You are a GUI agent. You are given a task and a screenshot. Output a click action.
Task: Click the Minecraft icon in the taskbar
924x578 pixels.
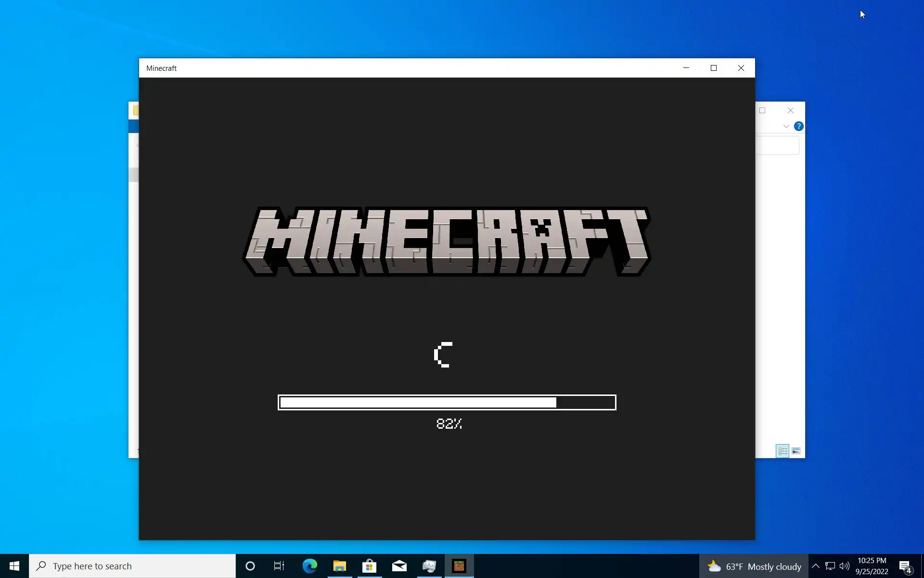coord(459,566)
